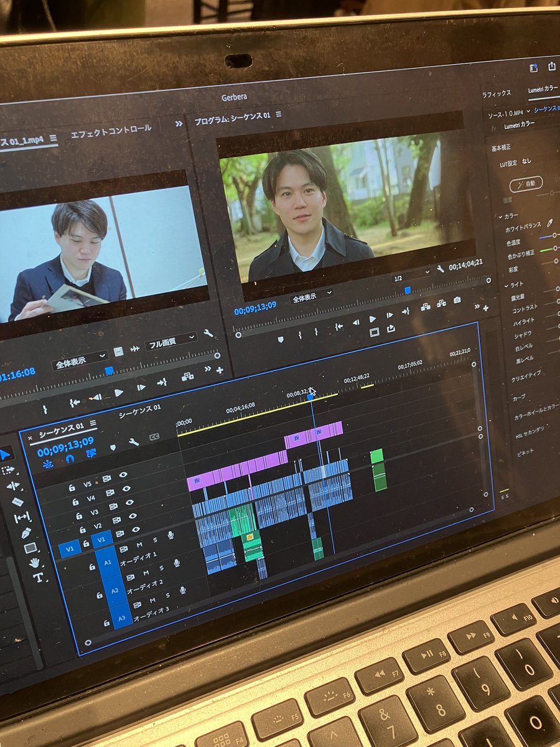Toggle V1 source patching button
This screenshot has height=747, width=560.
pyautogui.click(x=69, y=548)
